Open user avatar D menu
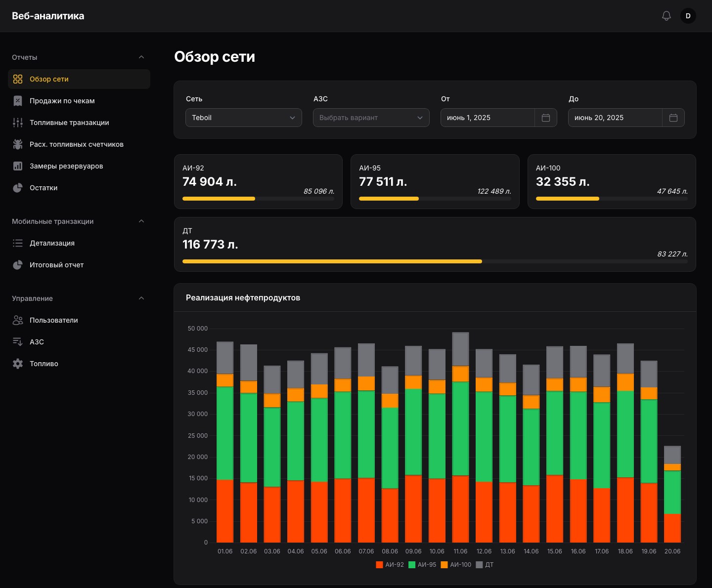Image resolution: width=712 pixels, height=588 pixels. (688, 16)
